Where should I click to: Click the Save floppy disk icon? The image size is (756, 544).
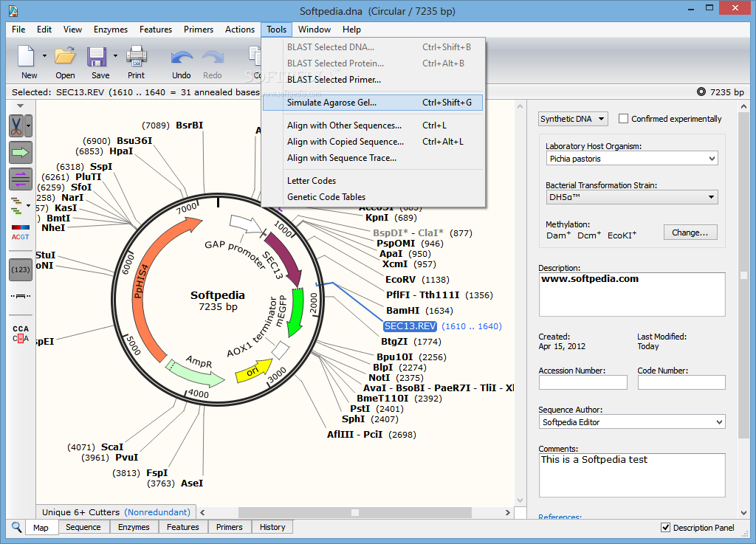[97, 56]
